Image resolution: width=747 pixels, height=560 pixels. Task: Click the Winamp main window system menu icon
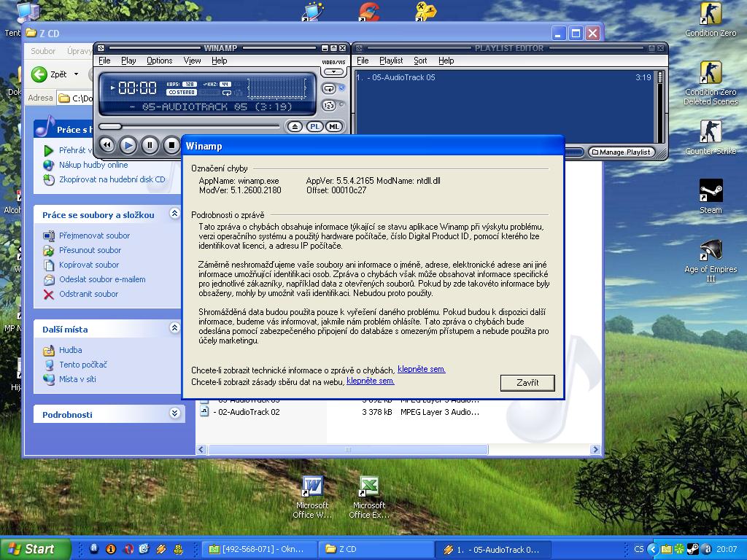(x=101, y=48)
